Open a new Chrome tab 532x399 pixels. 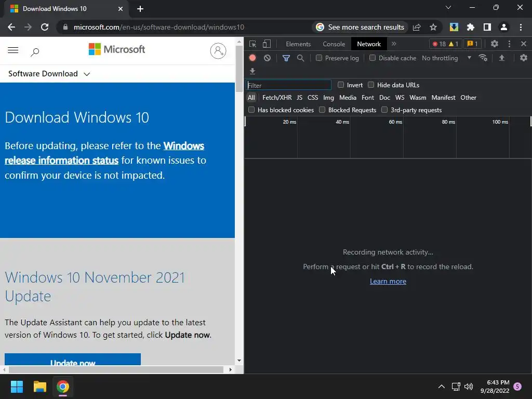coord(140,9)
